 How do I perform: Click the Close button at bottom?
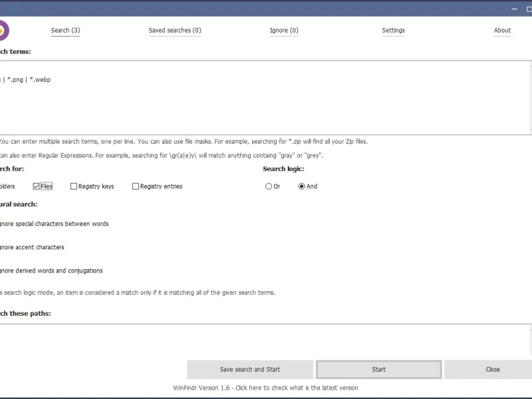(488, 370)
